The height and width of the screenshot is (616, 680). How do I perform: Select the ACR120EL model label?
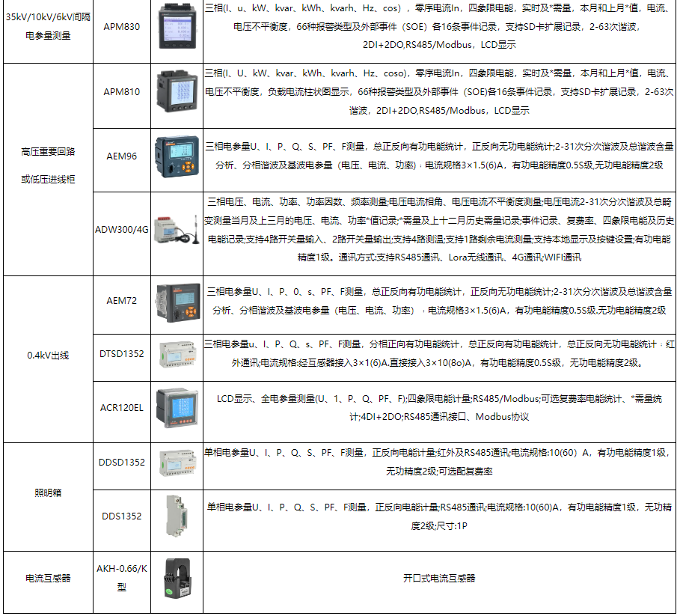click(x=122, y=409)
